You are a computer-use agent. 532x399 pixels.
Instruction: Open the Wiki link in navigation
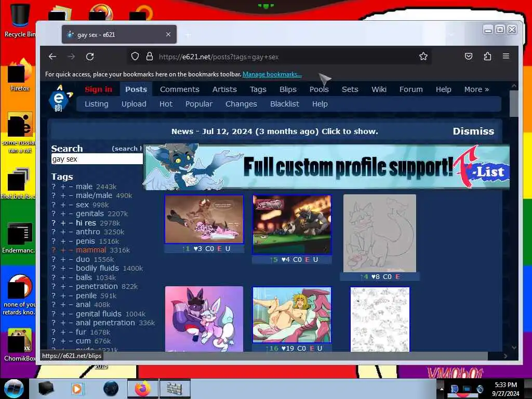tap(379, 89)
